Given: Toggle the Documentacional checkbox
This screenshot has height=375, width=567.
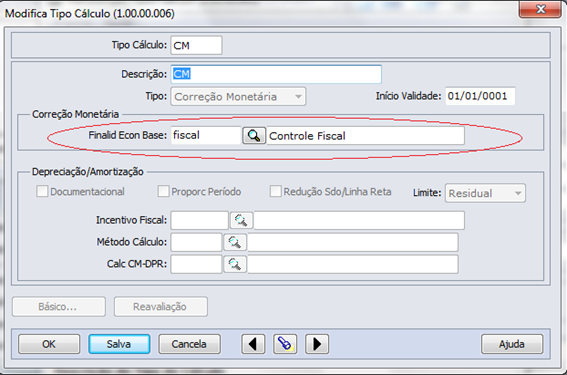Looking at the screenshot, I should coord(42,191).
